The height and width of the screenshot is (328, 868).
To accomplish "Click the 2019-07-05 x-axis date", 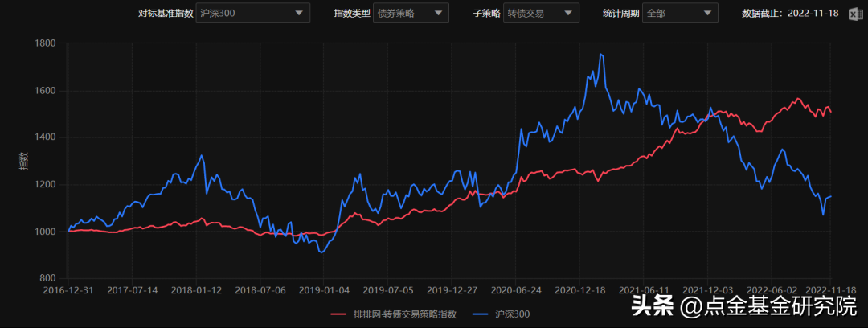I will [388, 289].
